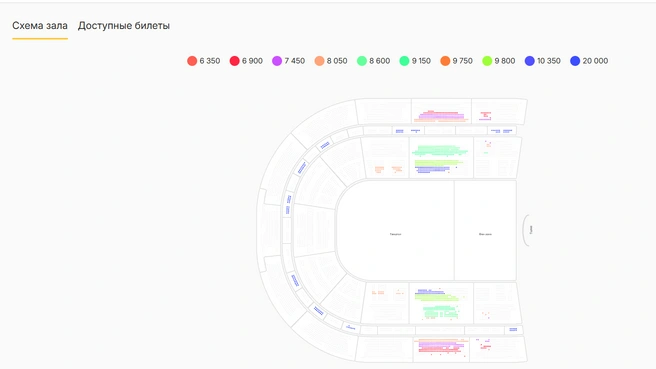Select green seats in lower central sector
The width and height of the screenshot is (656, 369).
point(441,312)
